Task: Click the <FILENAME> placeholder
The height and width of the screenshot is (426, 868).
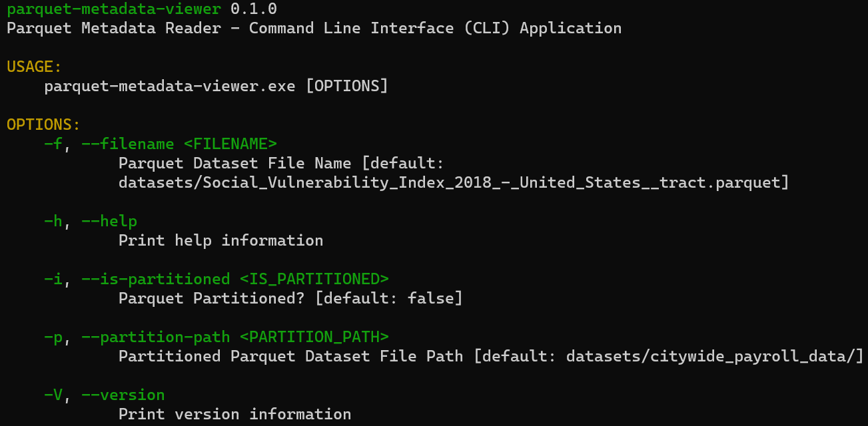Action: tap(230, 144)
